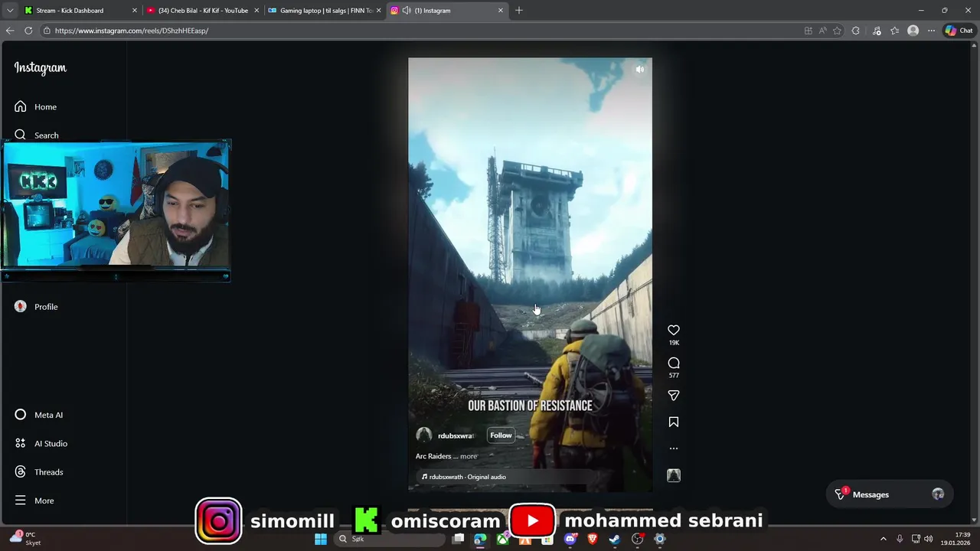Screen dimensions: 980x551
Task: Click the address bar URL
Action: tap(132, 31)
